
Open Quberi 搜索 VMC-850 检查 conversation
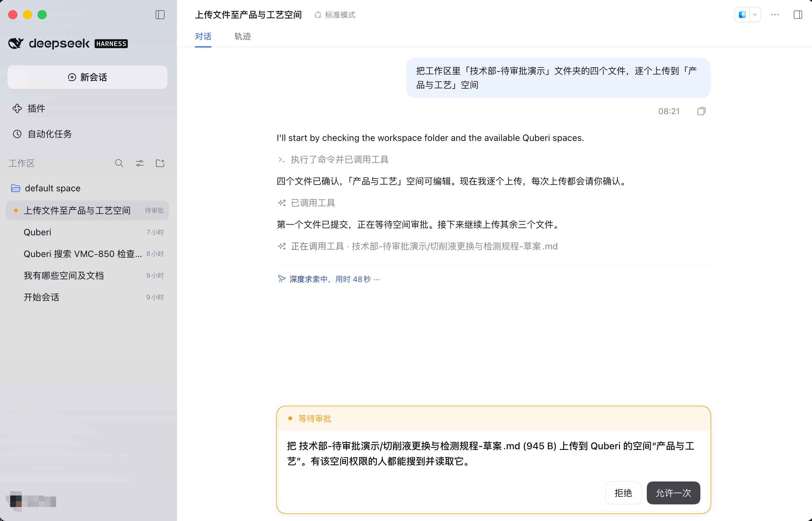tap(87, 254)
